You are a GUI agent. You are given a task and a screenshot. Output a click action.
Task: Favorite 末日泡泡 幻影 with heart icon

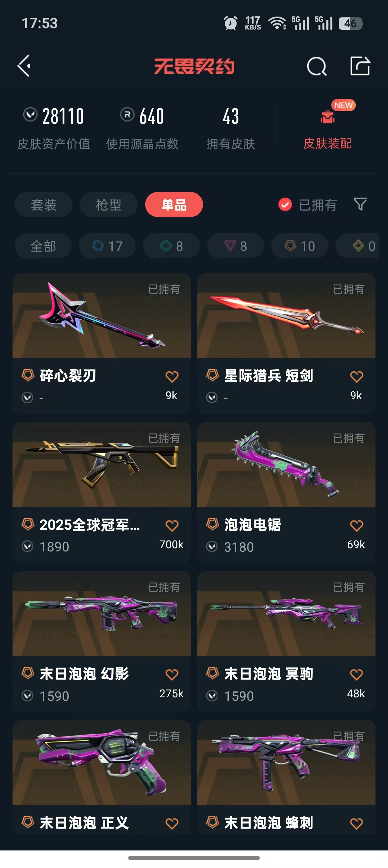(x=172, y=674)
